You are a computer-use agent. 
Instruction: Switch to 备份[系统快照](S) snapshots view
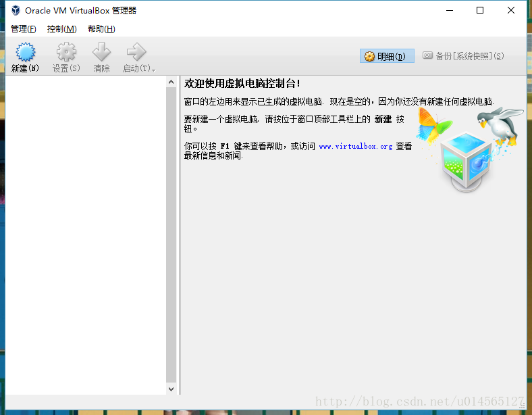pyautogui.click(x=463, y=56)
